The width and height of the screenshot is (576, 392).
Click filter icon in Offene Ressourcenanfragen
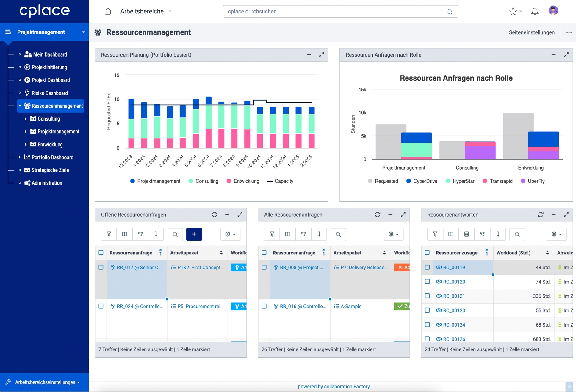pyautogui.click(x=109, y=234)
